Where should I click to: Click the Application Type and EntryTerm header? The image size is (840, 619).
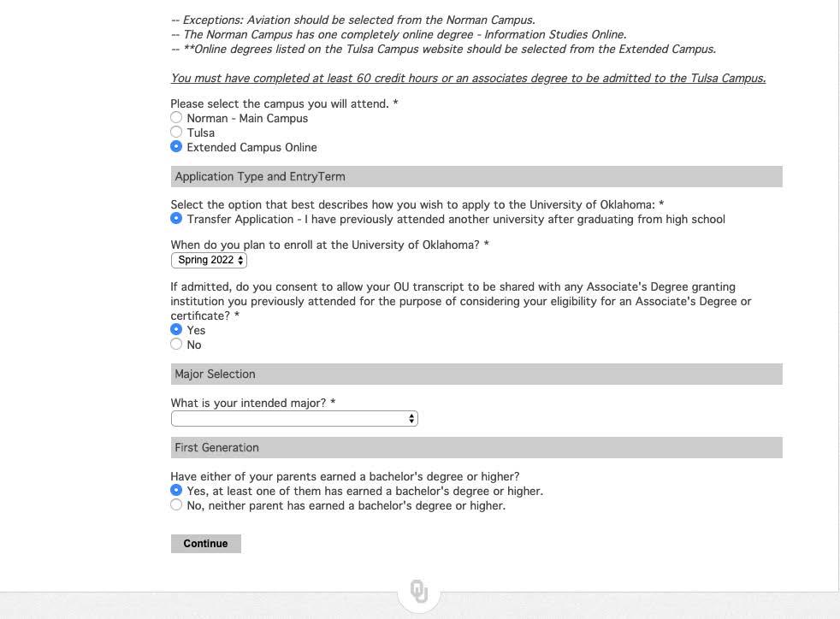[x=260, y=177]
